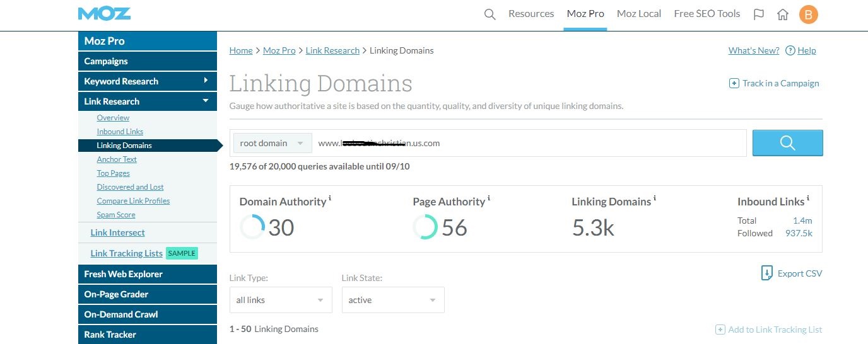Open the orange user avatar menu

point(808,14)
